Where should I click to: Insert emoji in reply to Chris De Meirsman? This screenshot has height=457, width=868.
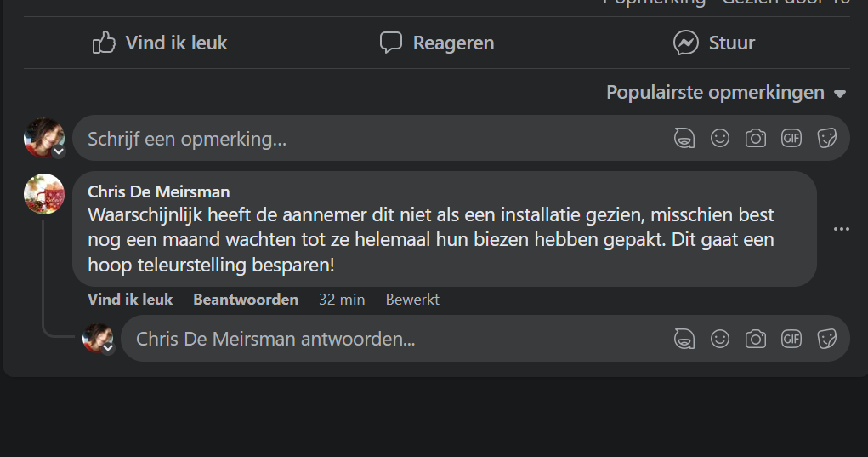pyautogui.click(x=720, y=339)
